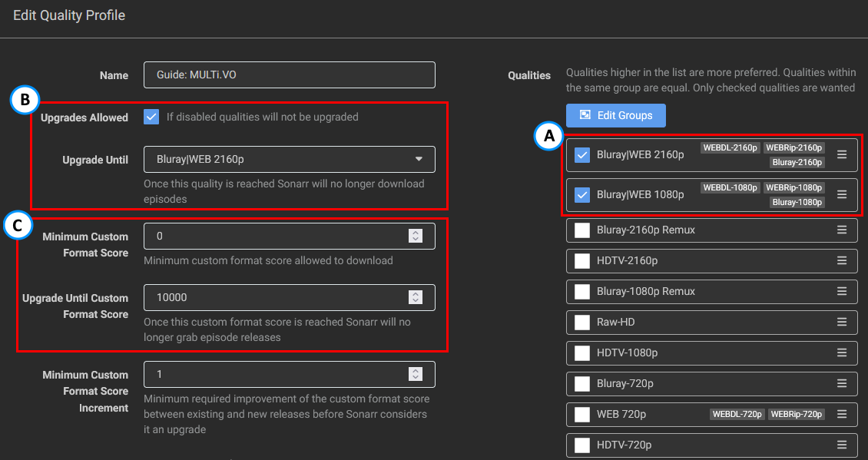Enable the Bluray-1080p Remux quality checkbox
868x460 pixels.
[582, 291]
